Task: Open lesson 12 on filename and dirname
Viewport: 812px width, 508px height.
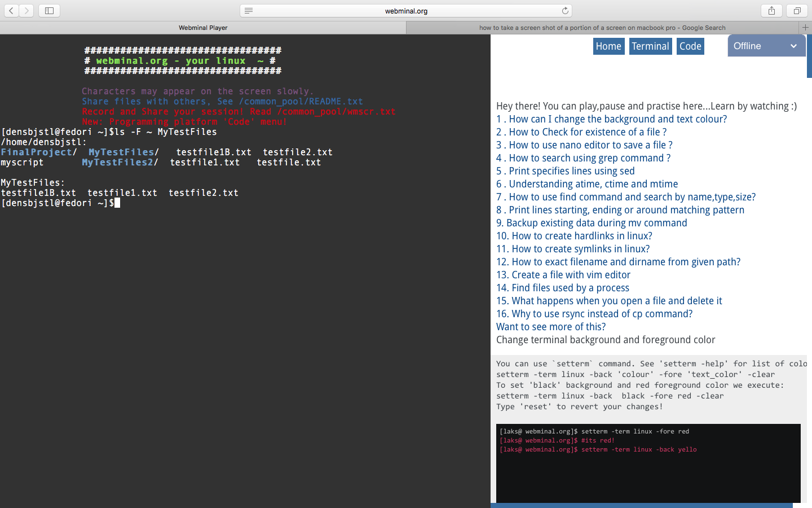Action: tap(618, 262)
